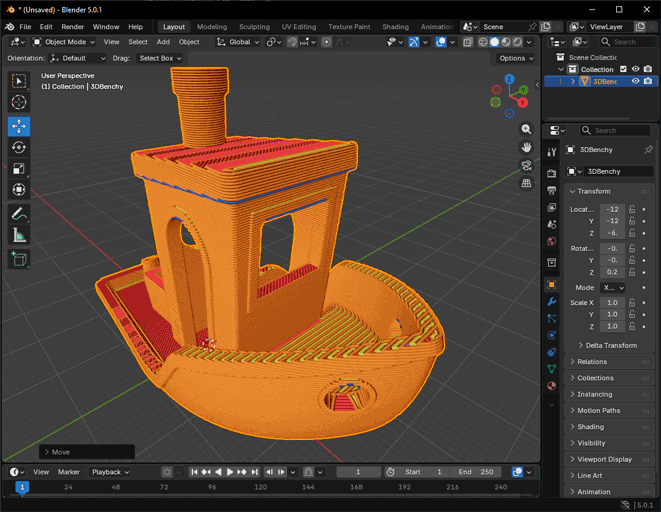Play the animation
The image size is (661, 512).
pyautogui.click(x=230, y=472)
